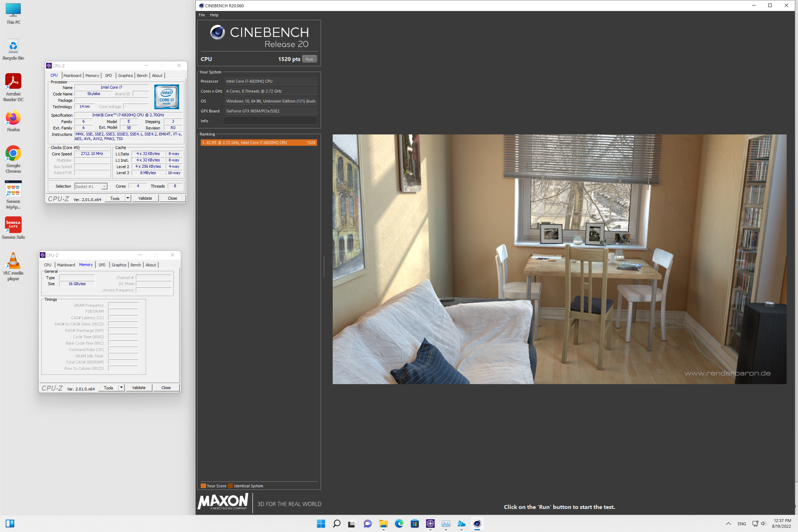Click Tools button in lower CPU-Z
Screen dimensions: 798x532
point(108,388)
